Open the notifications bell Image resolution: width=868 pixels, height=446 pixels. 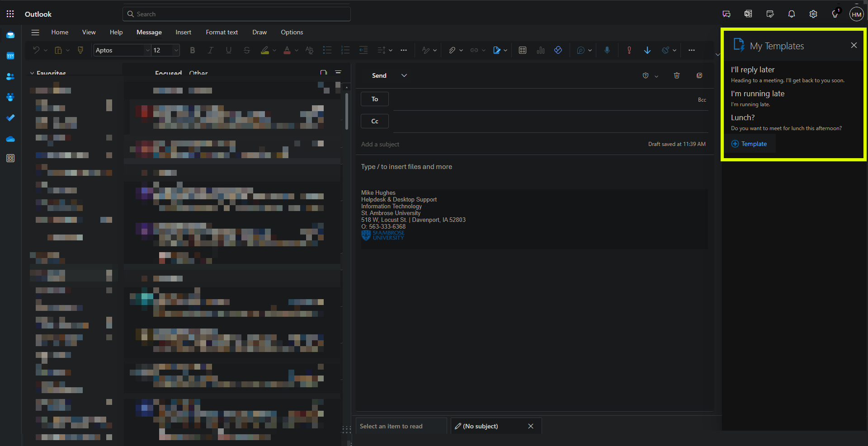point(792,14)
